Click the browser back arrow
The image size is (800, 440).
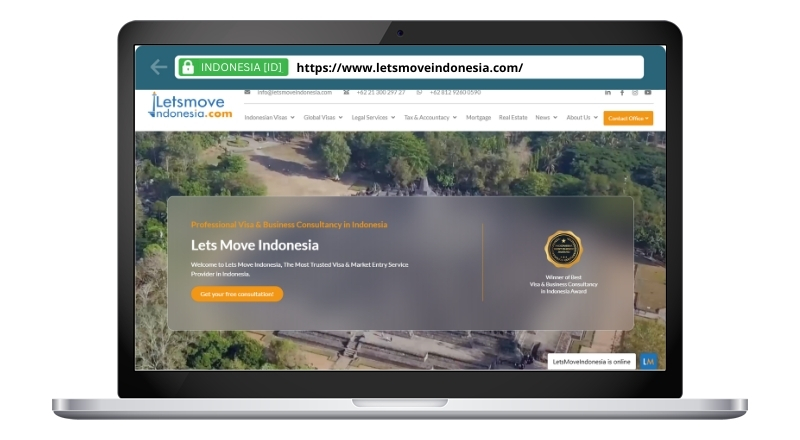159,67
